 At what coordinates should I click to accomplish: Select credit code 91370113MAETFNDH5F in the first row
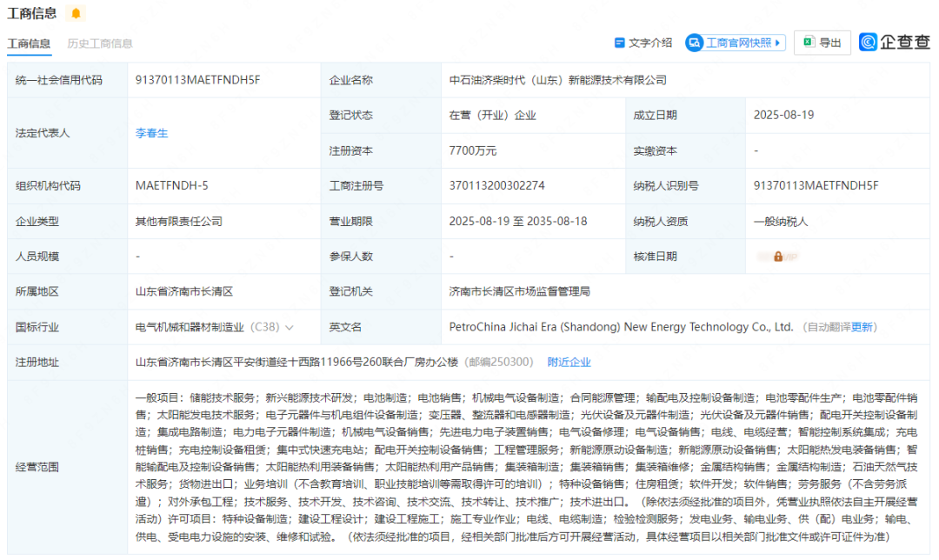click(x=197, y=80)
